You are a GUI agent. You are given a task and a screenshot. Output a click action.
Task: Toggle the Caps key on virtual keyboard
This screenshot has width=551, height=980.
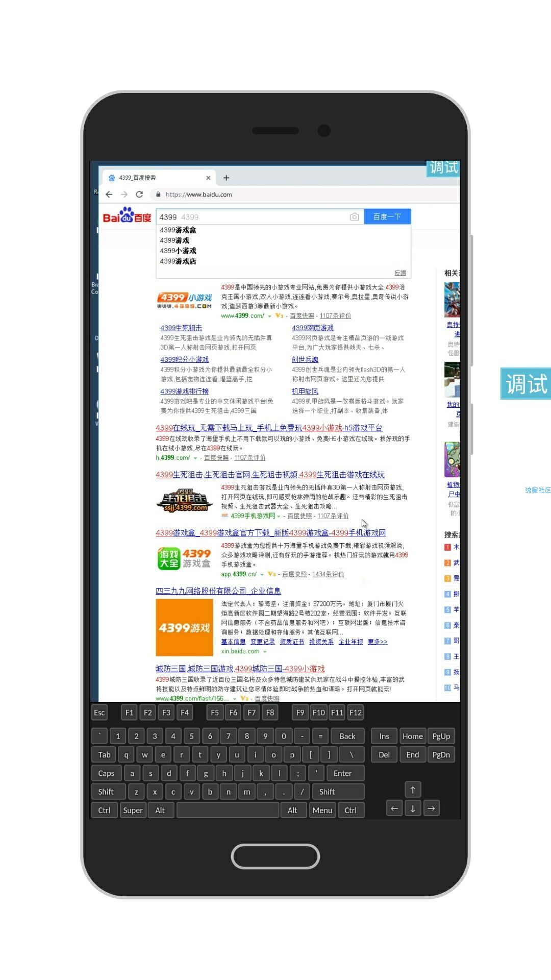106,773
